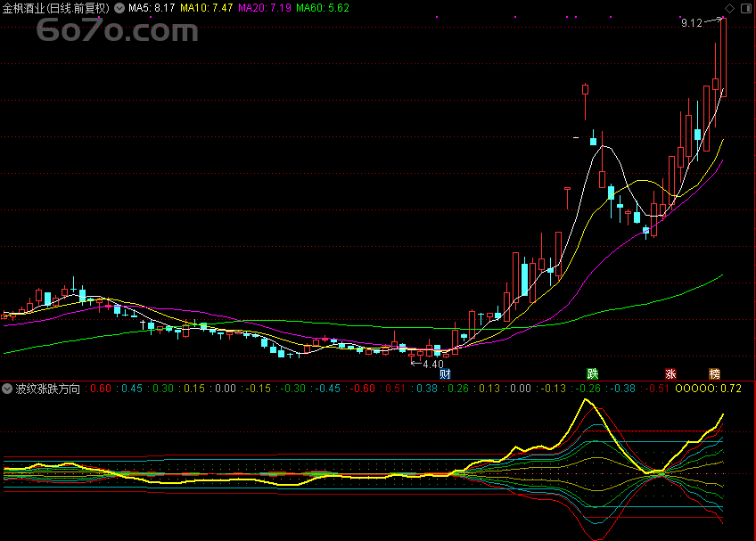Click the cyan 0.45 indicator value
The image size is (756, 541).
[x=132, y=389]
